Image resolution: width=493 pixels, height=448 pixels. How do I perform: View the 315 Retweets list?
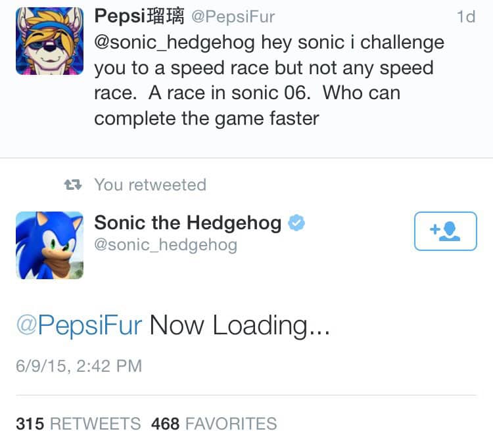click(x=78, y=424)
